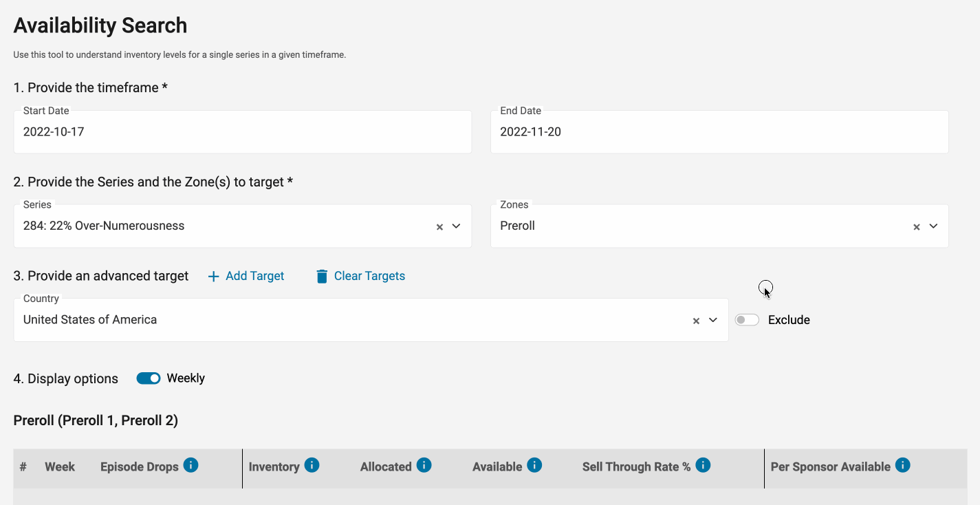Turn off the Weekly display toggle

pyautogui.click(x=149, y=378)
